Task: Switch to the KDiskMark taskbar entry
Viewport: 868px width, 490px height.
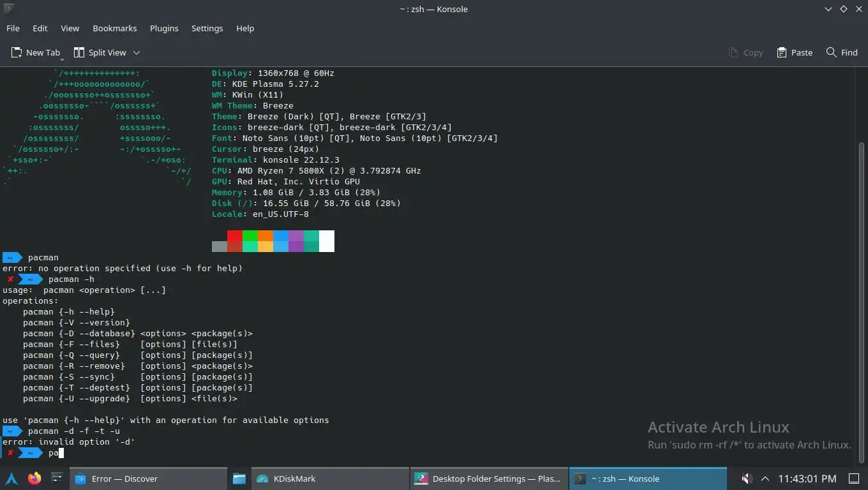Action: (330, 479)
